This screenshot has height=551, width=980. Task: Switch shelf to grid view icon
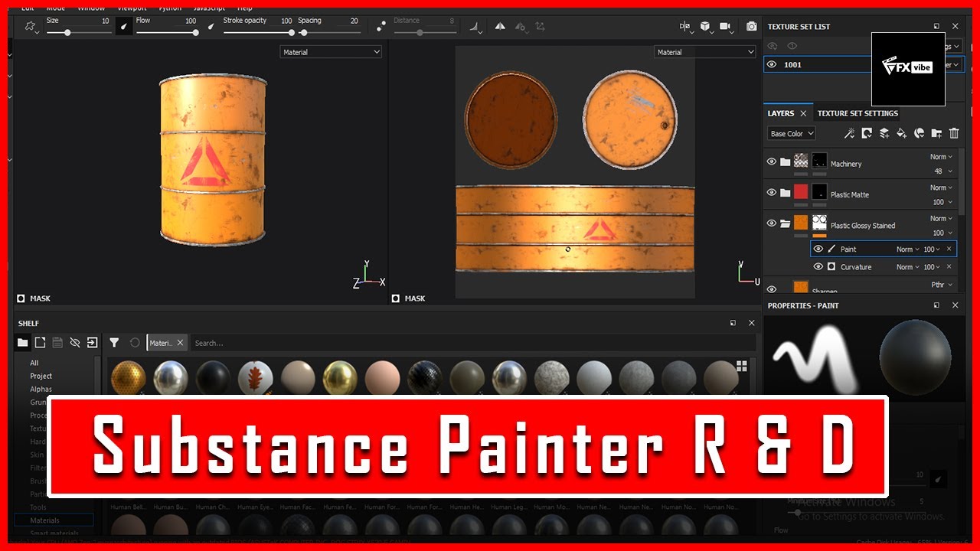point(741,367)
